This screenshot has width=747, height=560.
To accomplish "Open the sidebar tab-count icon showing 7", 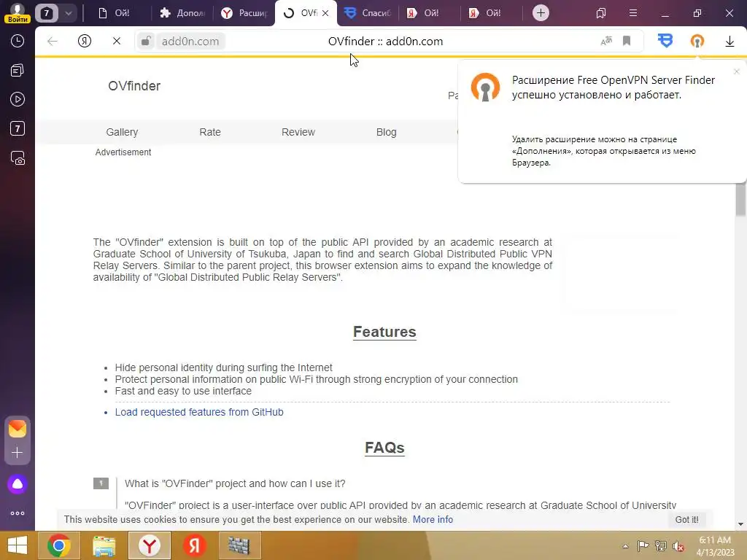I will click(x=18, y=128).
